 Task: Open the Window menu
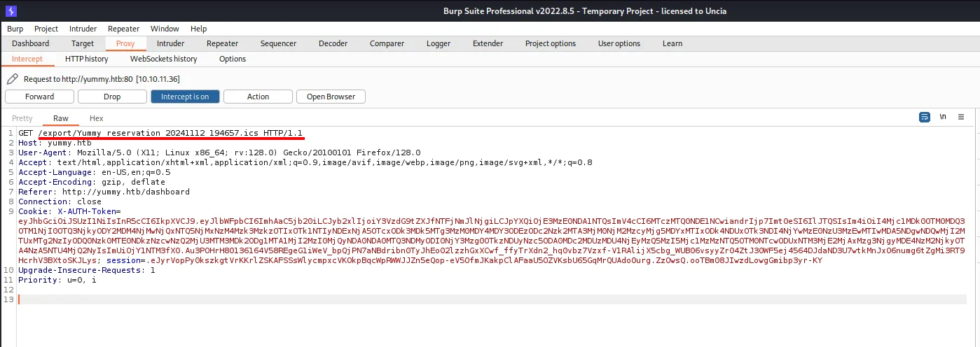pyautogui.click(x=165, y=29)
